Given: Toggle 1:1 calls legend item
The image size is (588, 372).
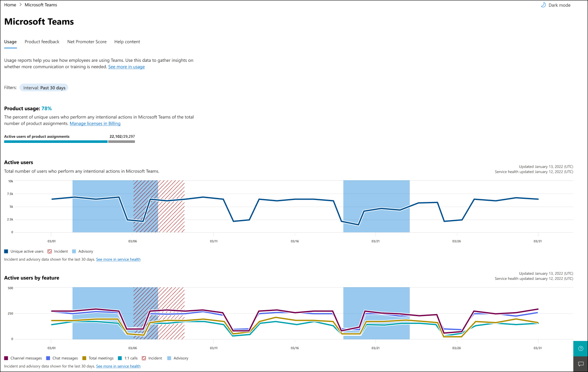Looking at the screenshot, I should [x=128, y=358].
